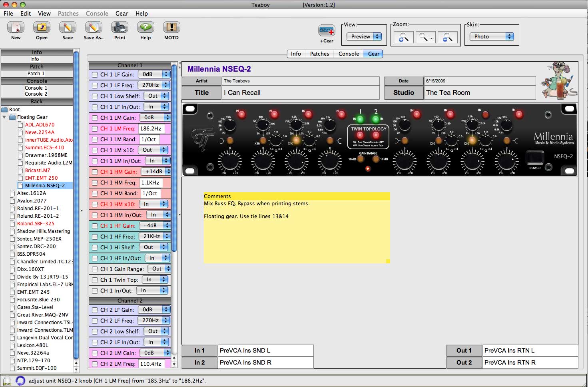The width and height of the screenshot is (588, 387).
Task: Open Help from the toolbar icon
Action: pos(146,28)
